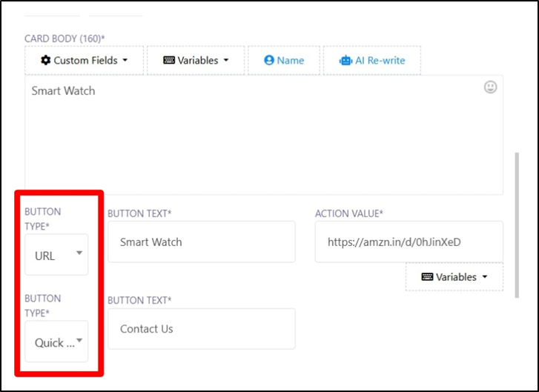Click the ACTION VALUE label
Image resolution: width=539 pixels, height=392 pixels.
coord(349,213)
